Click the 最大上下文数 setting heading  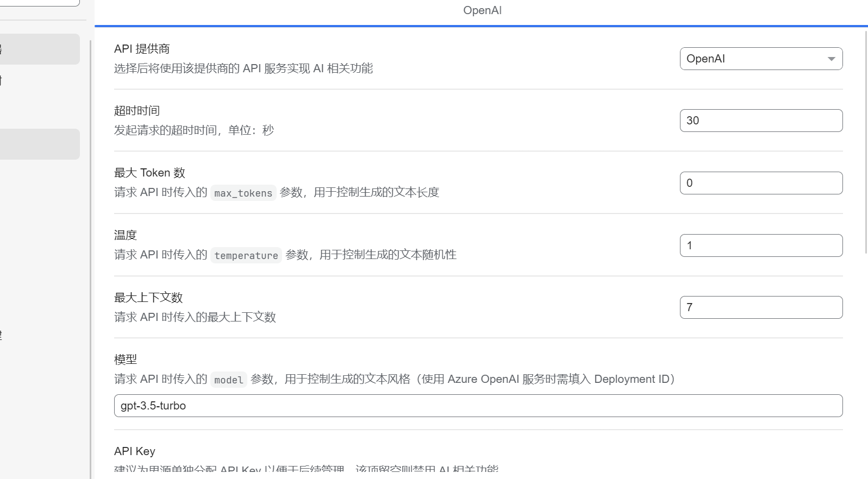148,298
